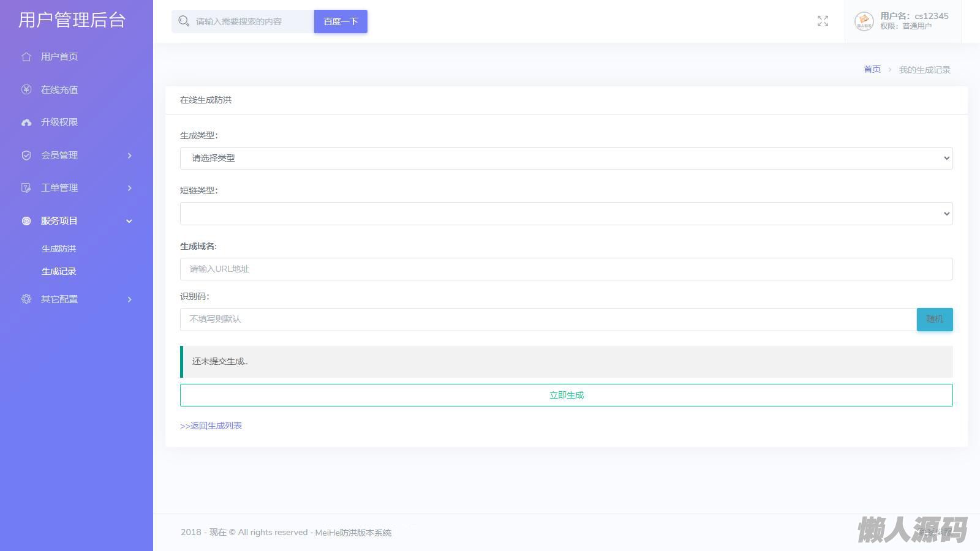The image size is (980, 551).
Task: Submit with the 立即生成 button
Action: click(x=567, y=395)
